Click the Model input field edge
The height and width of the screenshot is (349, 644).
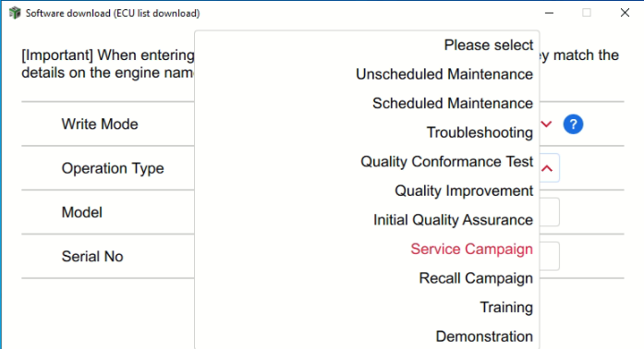(x=550, y=212)
